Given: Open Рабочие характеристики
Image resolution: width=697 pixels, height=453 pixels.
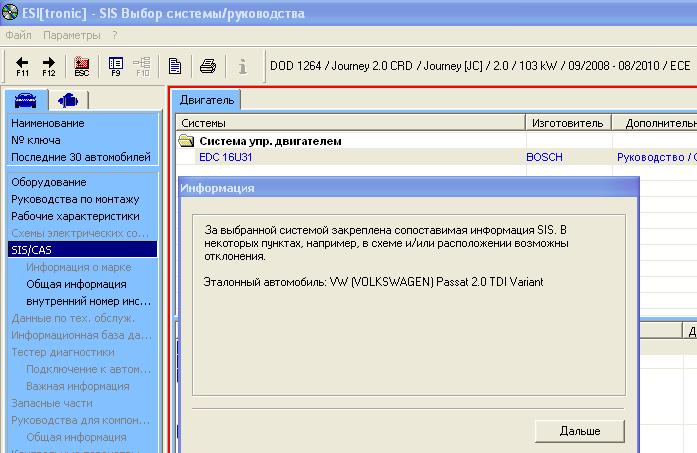Looking at the screenshot, I should pyautogui.click(x=75, y=216).
